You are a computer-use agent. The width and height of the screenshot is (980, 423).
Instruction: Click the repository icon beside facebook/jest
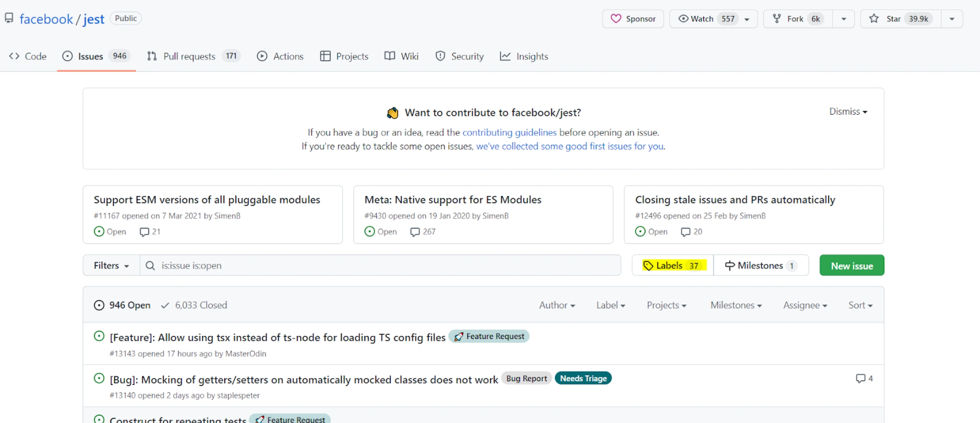pos(9,18)
